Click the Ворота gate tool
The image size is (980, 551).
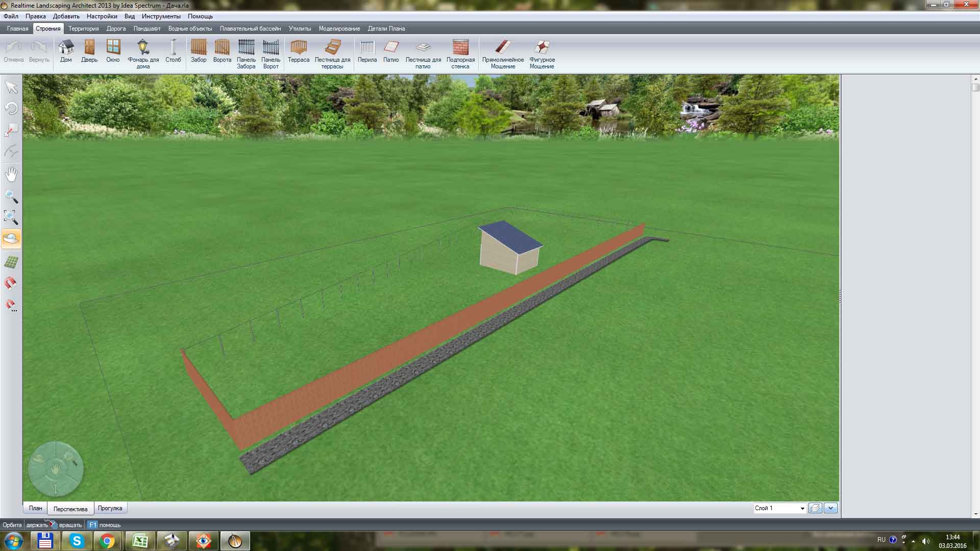click(222, 52)
